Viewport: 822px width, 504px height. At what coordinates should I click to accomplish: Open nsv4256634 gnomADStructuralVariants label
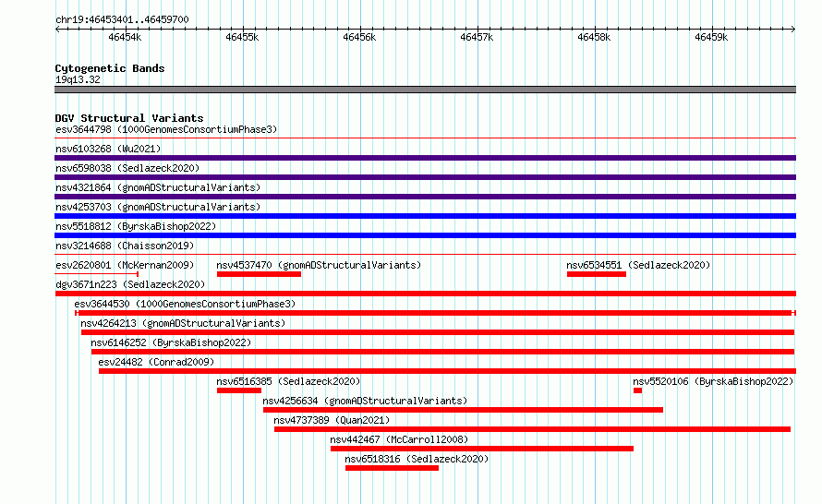365,401
